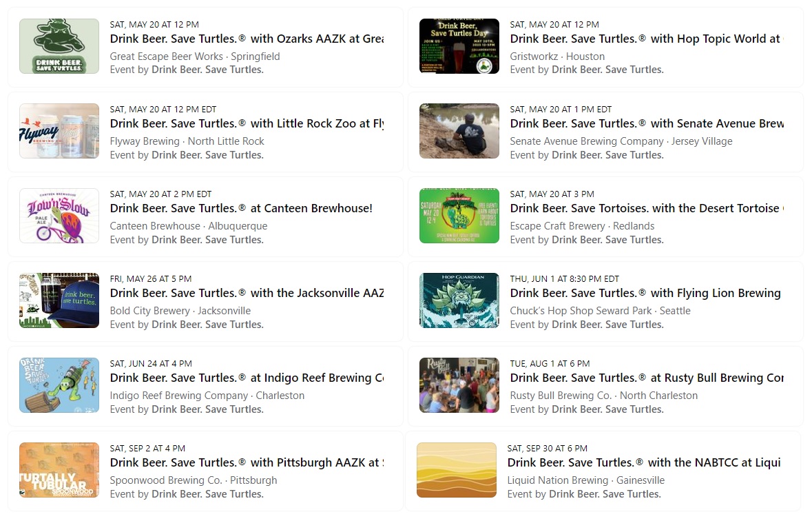Open the Pittsburgh AAZK event title
Viewport: 812px width, 521px height.
click(247, 462)
